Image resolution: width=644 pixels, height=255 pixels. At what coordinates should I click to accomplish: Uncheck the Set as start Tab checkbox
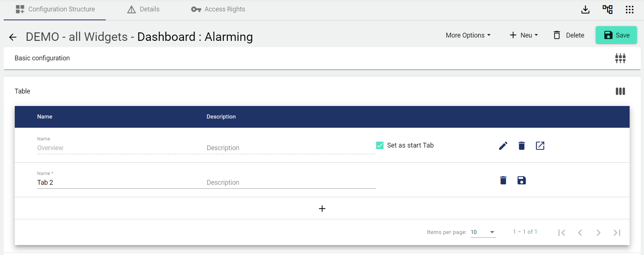pos(380,145)
